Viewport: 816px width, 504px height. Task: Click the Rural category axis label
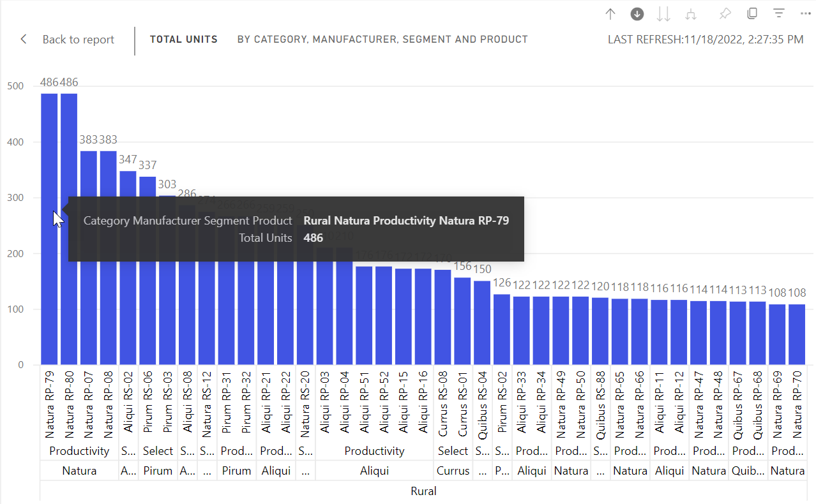tap(423, 491)
